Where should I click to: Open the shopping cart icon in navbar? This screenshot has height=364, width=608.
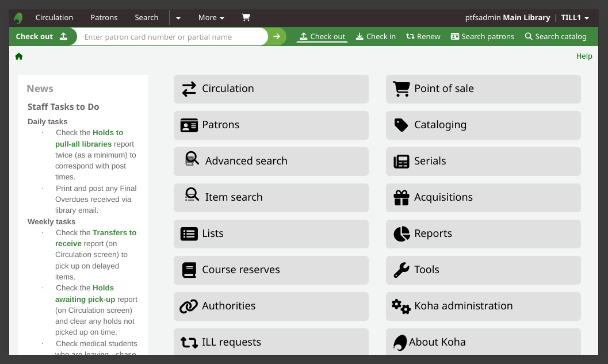(x=246, y=17)
